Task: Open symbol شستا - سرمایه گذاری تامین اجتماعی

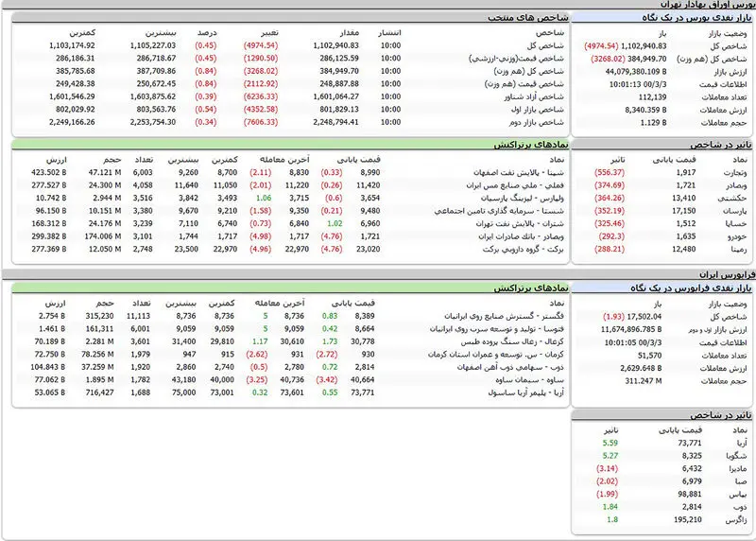Action: tap(499, 211)
